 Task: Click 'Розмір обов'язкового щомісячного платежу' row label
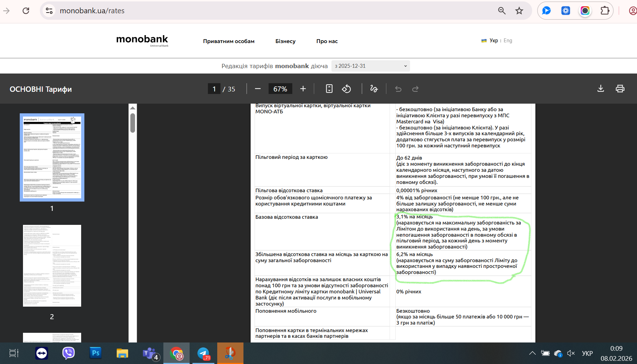313,201
